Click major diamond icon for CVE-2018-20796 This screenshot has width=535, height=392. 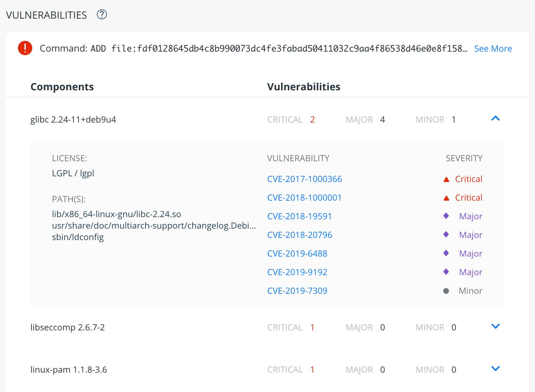[x=446, y=234]
